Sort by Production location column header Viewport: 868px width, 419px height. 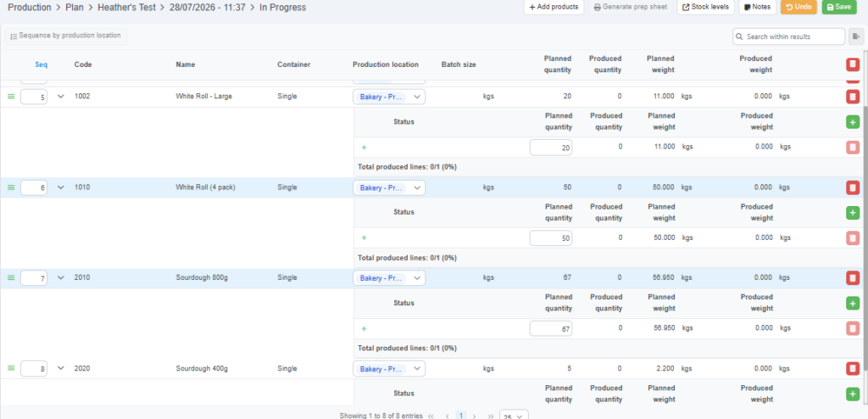pyautogui.click(x=386, y=64)
